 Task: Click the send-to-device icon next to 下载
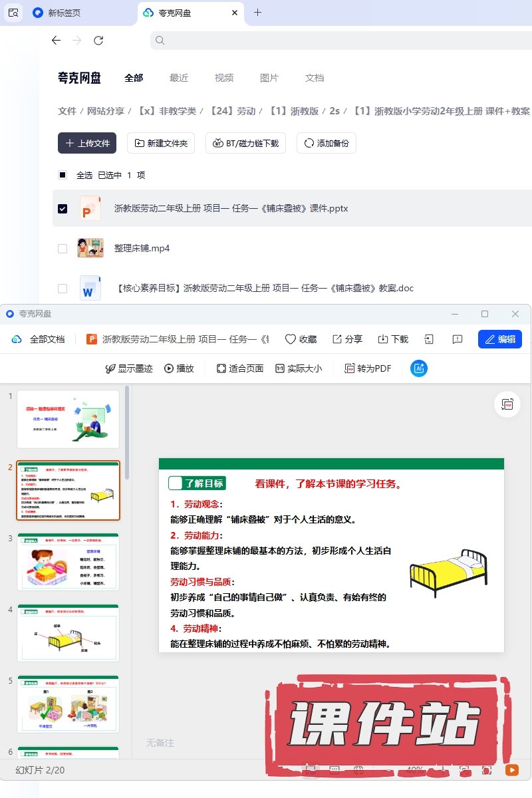[429, 339]
